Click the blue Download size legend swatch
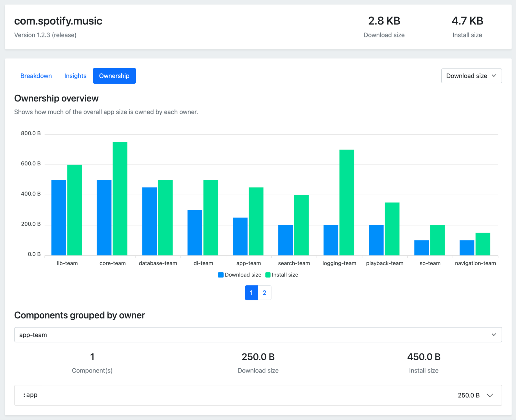 pos(220,275)
